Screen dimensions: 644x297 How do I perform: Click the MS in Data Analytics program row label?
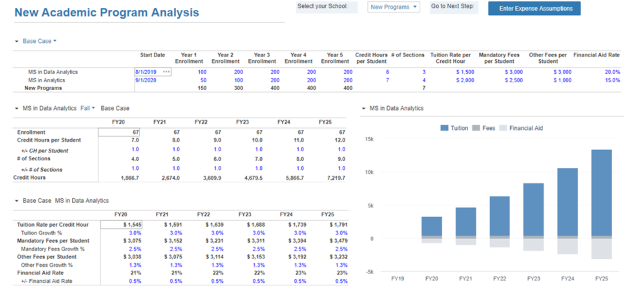click(53, 72)
